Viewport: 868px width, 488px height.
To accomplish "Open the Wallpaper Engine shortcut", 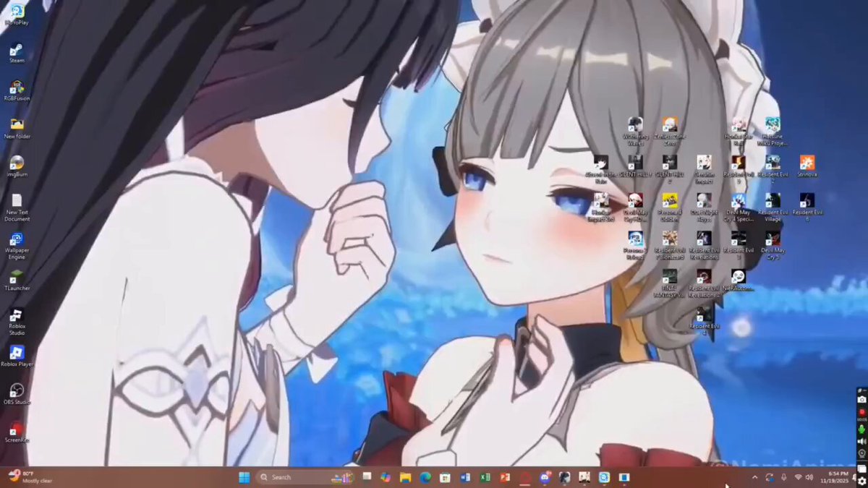I will click(16, 240).
